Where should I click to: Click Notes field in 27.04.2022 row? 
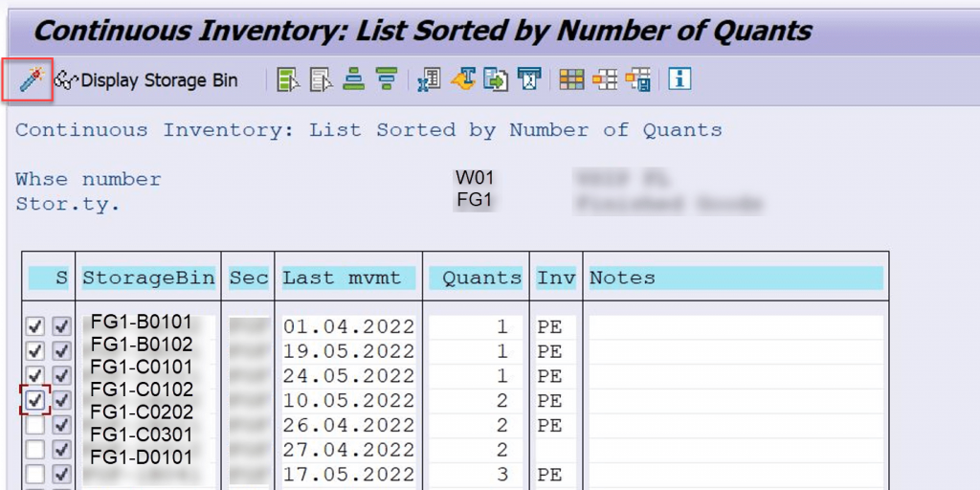tap(736, 450)
